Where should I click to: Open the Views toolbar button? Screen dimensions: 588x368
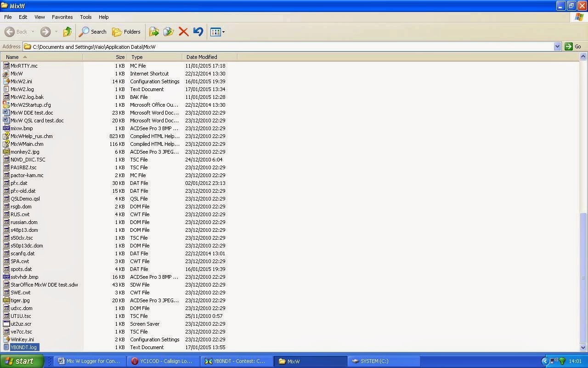click(x=217, y=32)
